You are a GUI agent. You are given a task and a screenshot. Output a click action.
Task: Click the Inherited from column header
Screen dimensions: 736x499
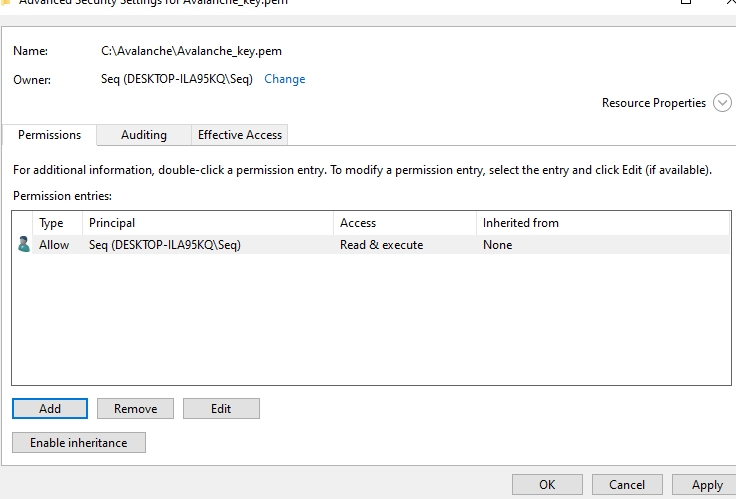click(520, 223)
